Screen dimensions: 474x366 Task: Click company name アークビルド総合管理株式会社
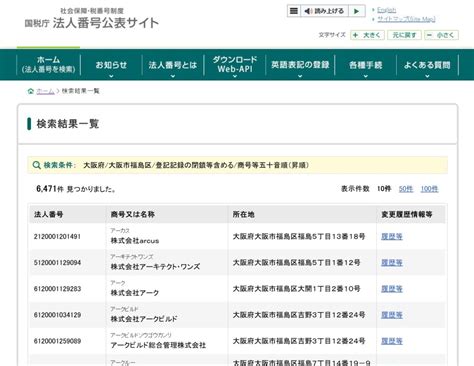(x=158, y=345)
